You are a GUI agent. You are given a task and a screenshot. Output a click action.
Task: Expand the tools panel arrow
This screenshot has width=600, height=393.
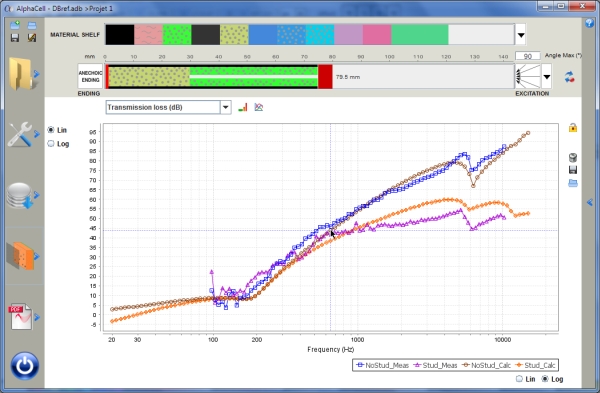37,134
